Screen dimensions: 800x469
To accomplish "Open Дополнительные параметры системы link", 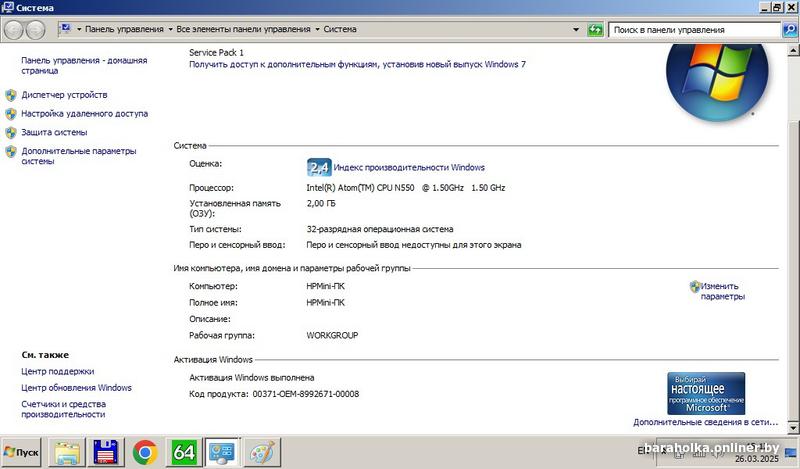I will (79, 156).
